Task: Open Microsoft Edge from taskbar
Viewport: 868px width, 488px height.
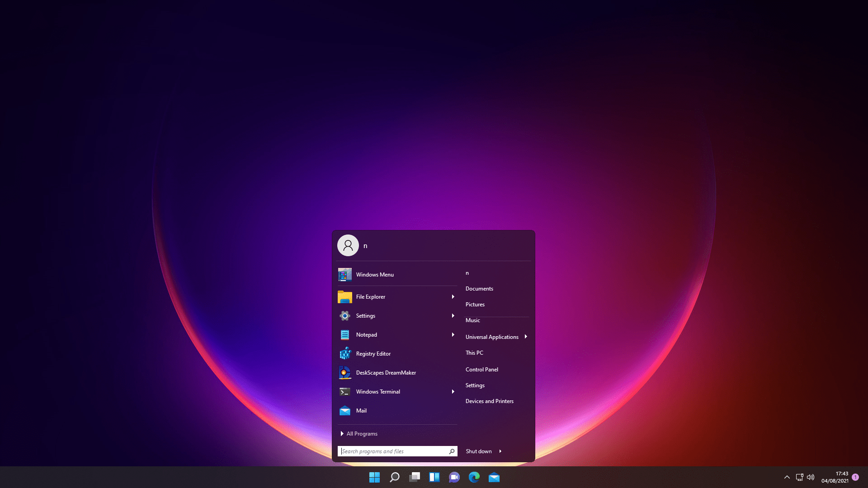Action: point(474,477)
